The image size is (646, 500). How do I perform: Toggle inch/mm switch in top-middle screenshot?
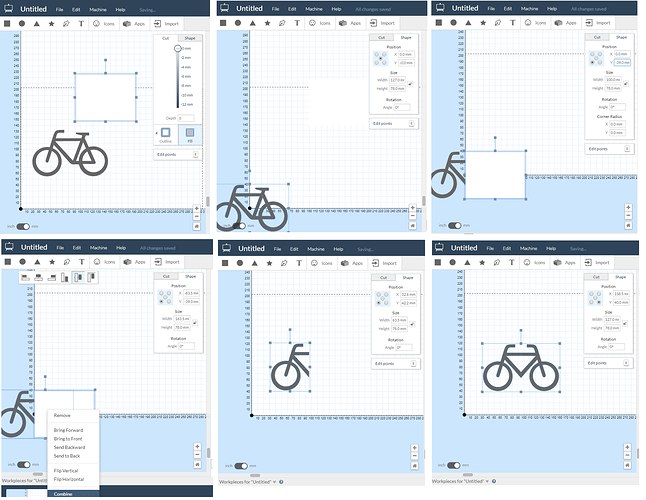click(x=239, y=226)
